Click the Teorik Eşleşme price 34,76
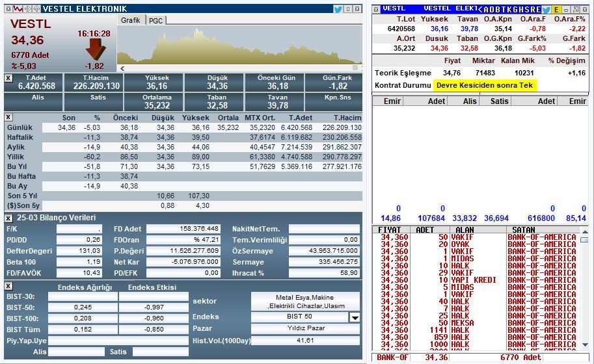594x364 pixels. [452, 73]
